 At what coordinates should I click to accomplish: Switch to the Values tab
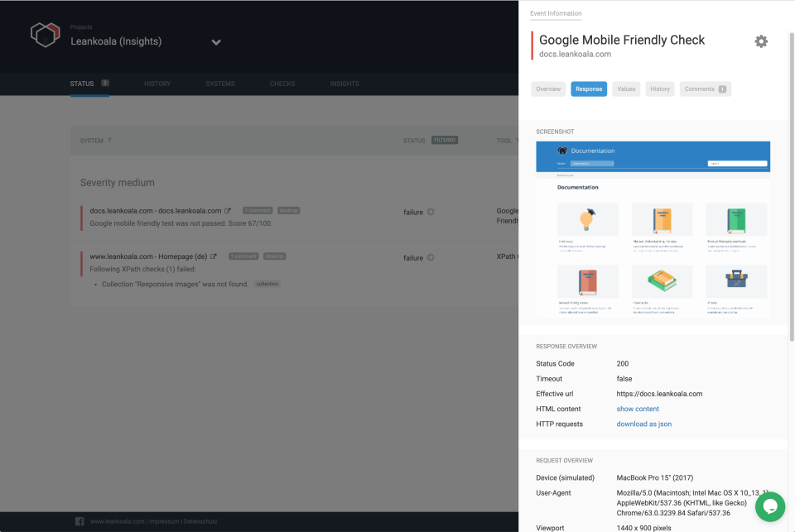[626, 89]
